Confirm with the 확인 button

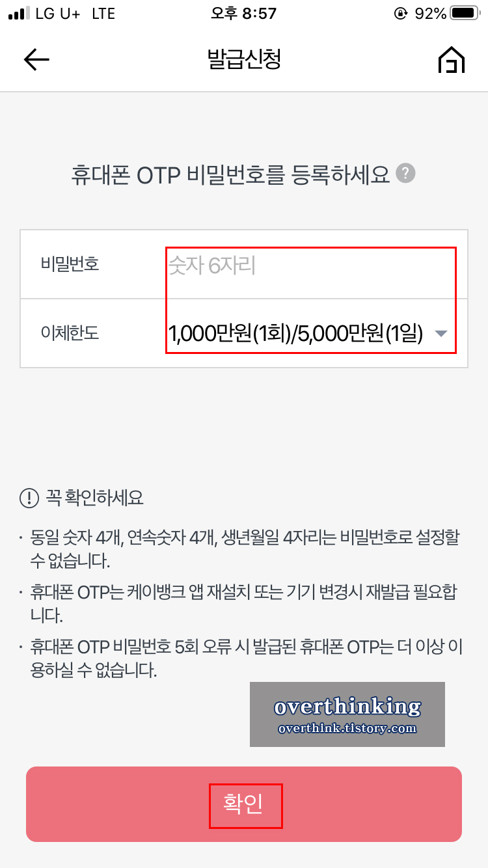pos(244,804)
